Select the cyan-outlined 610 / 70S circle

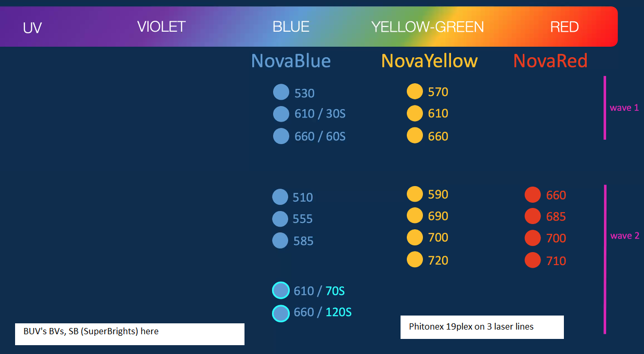tap(281, 290)
